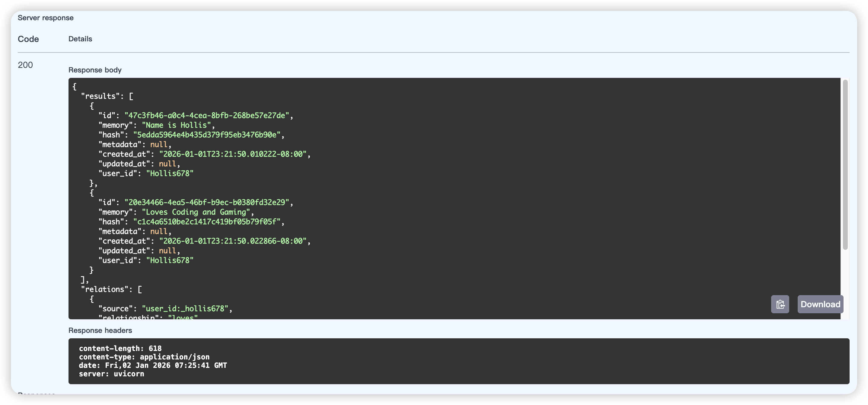Click the server uvicorn header line

tap(112, 374)
